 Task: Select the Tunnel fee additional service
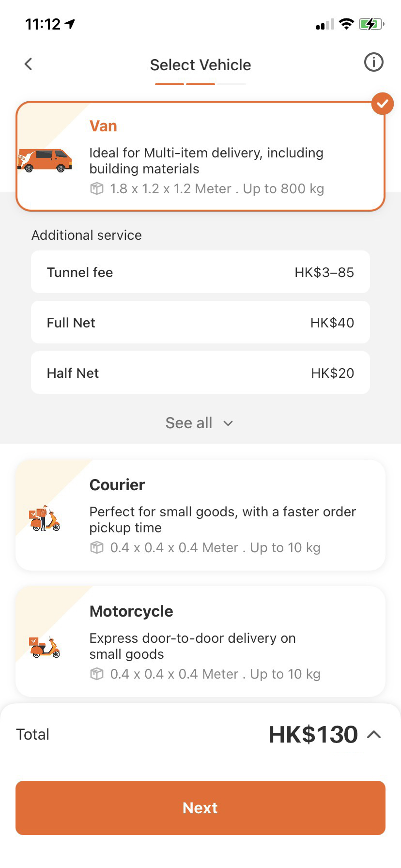(200, 272)
